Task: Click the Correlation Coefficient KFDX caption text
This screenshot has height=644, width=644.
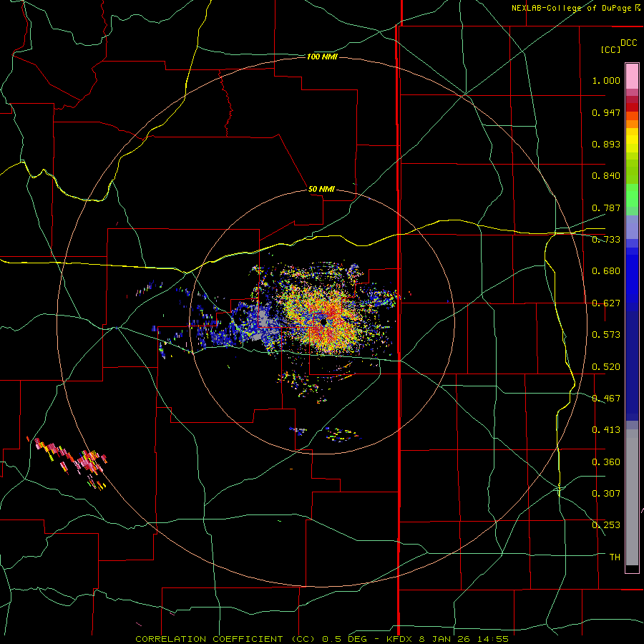Action: (x=322, y=639)
